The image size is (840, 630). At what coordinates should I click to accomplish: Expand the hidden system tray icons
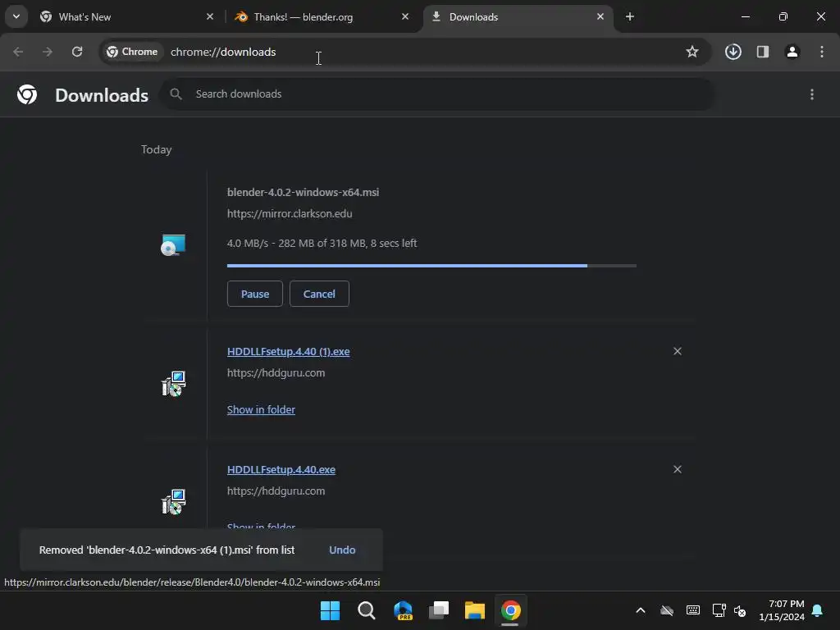(641, 610)
